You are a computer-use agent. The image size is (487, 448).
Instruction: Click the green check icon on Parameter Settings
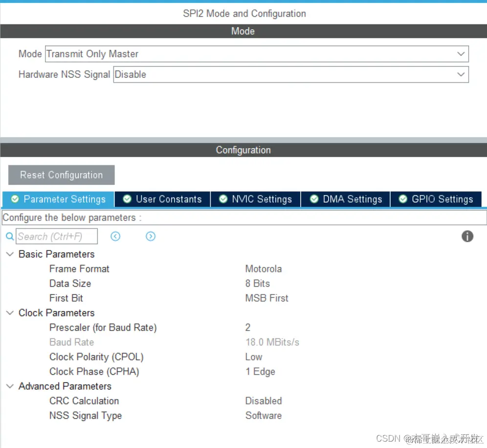click(x=15, y=199)
